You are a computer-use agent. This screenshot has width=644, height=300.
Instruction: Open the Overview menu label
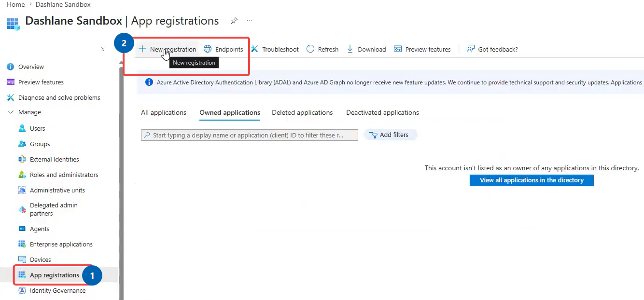click(31, 67)
